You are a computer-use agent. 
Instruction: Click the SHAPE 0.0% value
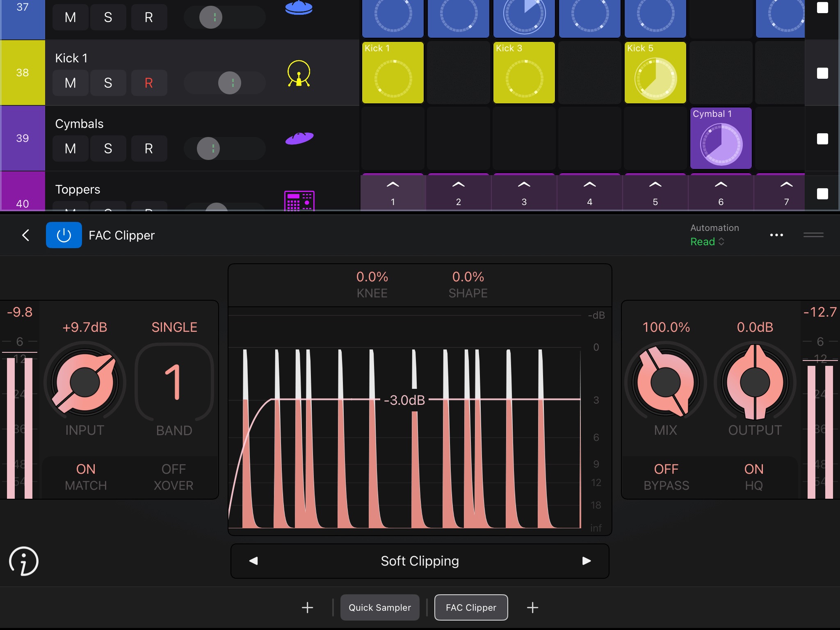[x=468, y=277]
